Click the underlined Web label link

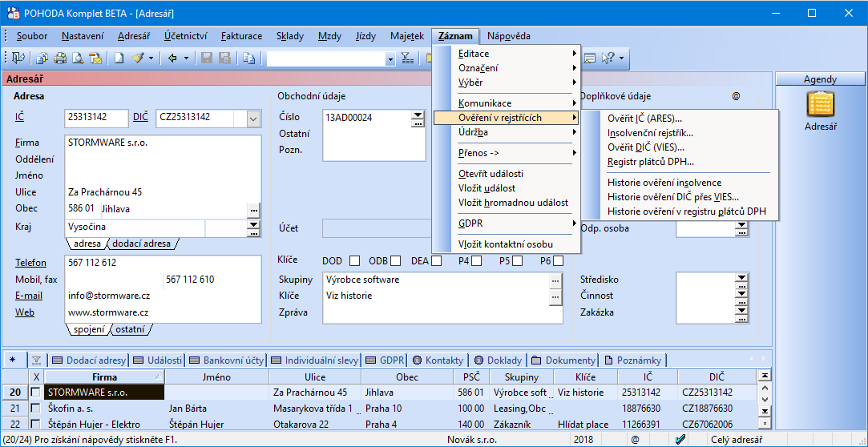[25, 312]
